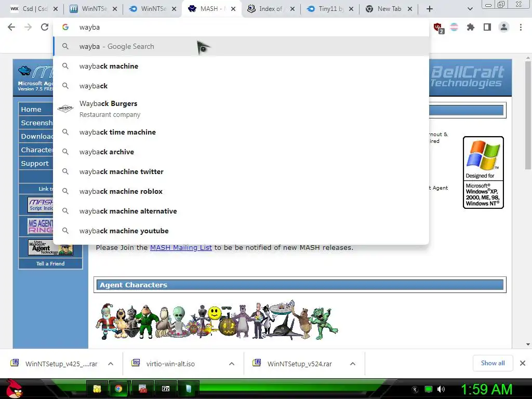Click the MS Agent Ring badge
Screen dimensions: 532x399
(41, 226)
